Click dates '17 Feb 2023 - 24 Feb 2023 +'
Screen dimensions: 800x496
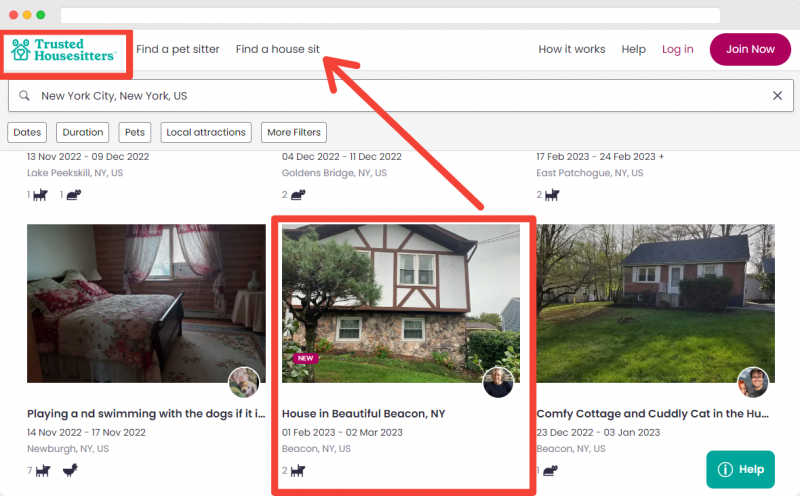600,157
